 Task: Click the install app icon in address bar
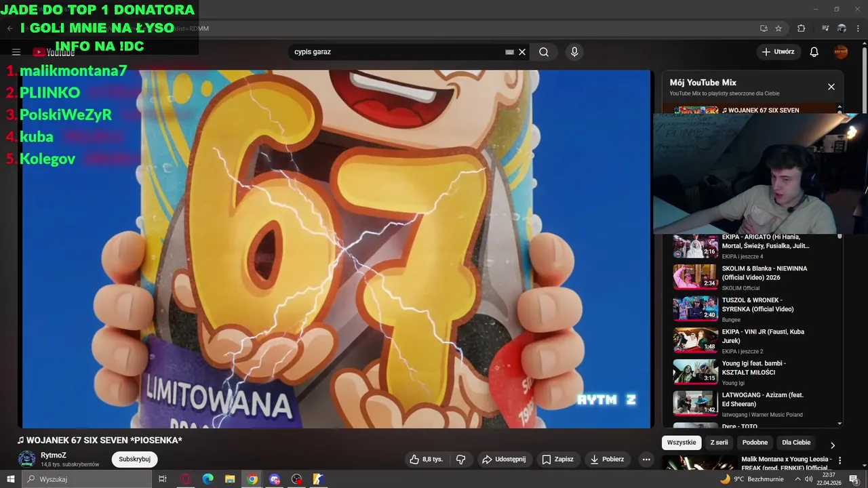pos(764,28)
